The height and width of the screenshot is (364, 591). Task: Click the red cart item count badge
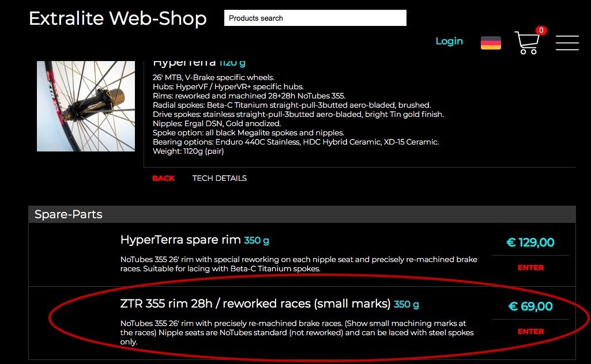click(x=541, y=31)
